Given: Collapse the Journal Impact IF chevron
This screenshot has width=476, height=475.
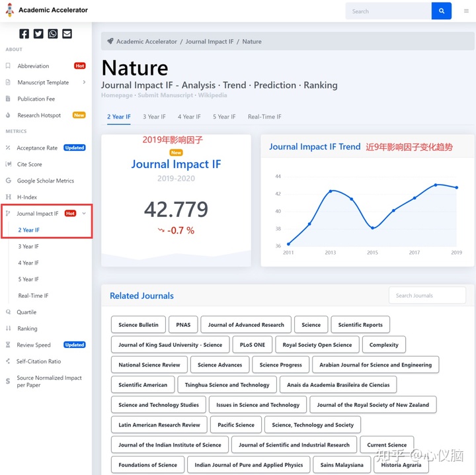Looking at the screenshot, I should tap(84, 213).
